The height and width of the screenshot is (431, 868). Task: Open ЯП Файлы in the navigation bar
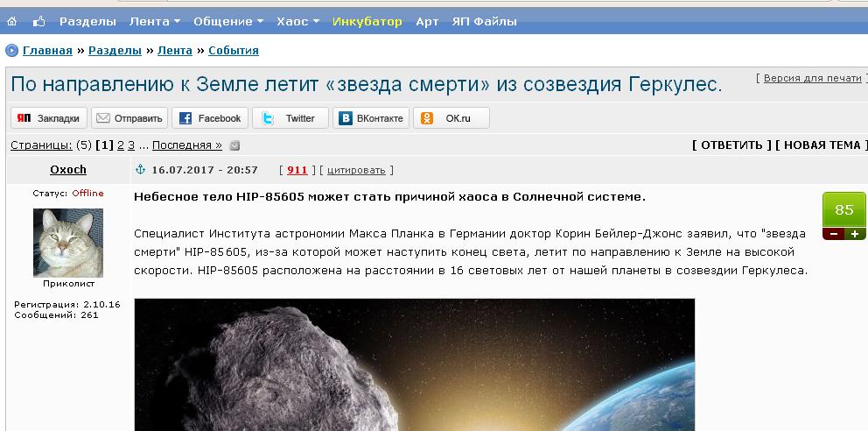(484, 22)
